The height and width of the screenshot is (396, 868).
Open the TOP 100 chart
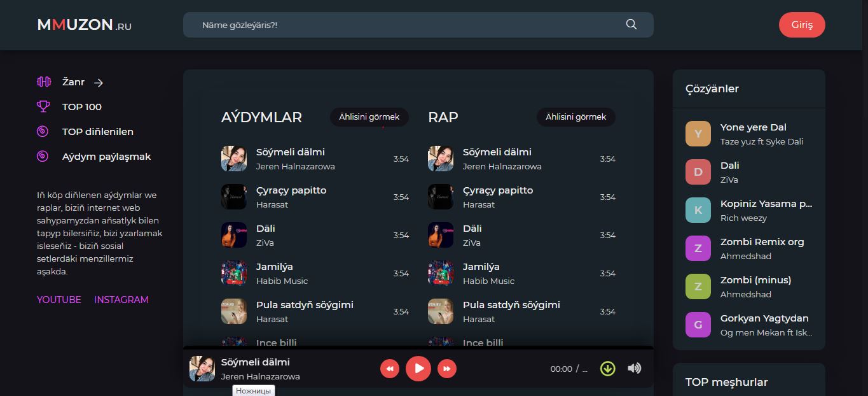pos(81,107)
